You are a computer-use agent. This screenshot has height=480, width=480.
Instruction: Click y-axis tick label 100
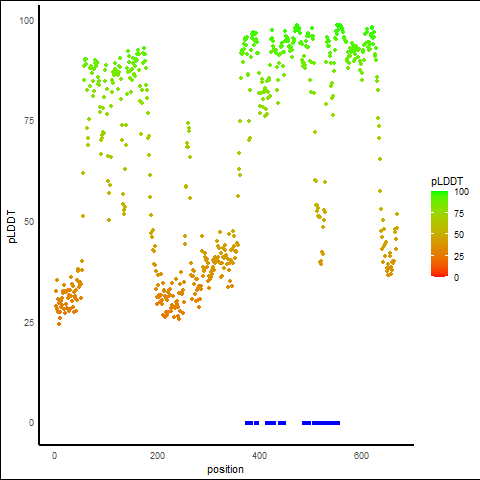[x=27, y=21]
